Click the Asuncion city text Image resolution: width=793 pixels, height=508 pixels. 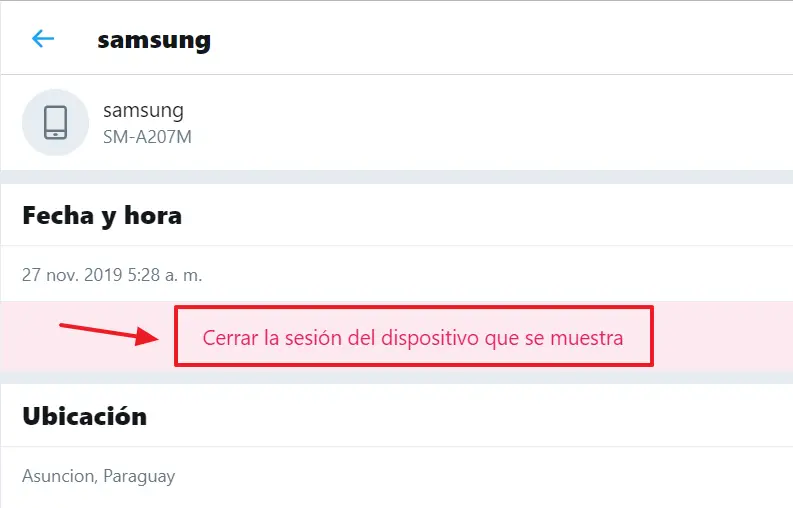click(60, 476)
